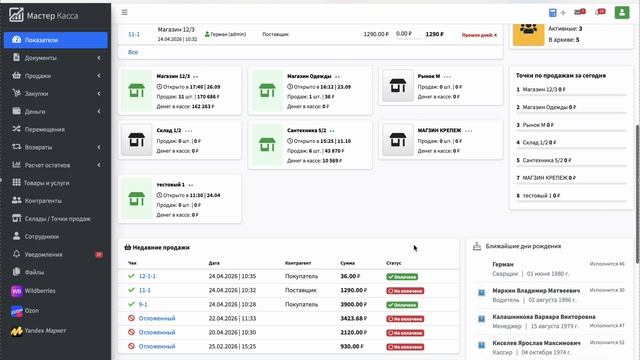The image size is (640, 360).
Task: Click the green store icon for Сантехника 5/2
Action: (x=267, y=145)
